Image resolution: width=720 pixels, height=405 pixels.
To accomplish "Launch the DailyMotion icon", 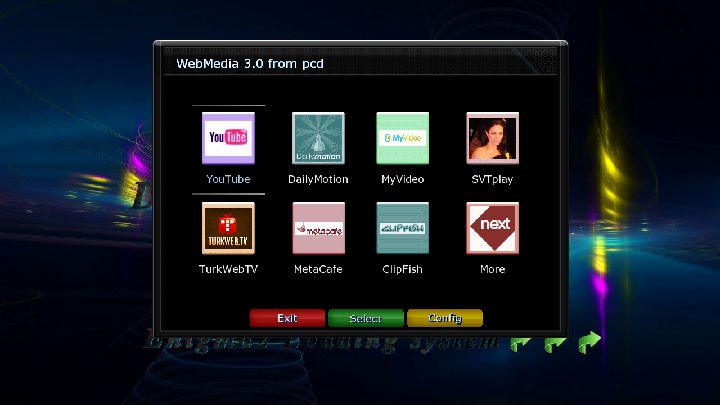I will [318, 138].
